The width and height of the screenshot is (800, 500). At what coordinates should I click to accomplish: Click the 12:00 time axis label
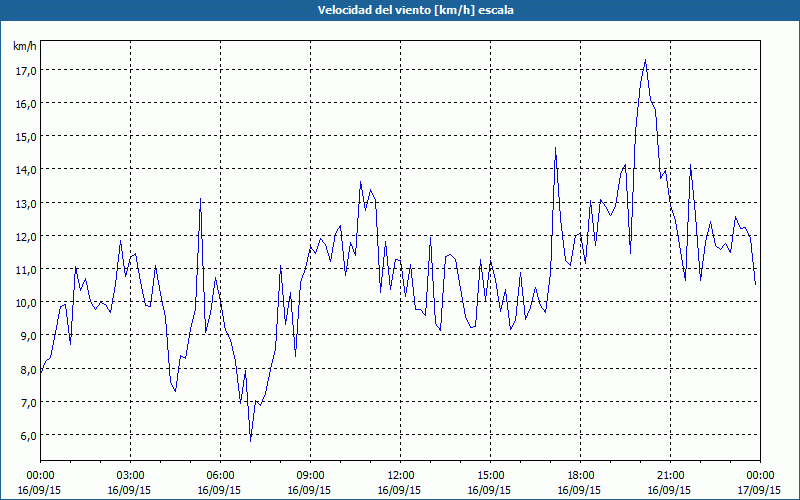[401, 476]
